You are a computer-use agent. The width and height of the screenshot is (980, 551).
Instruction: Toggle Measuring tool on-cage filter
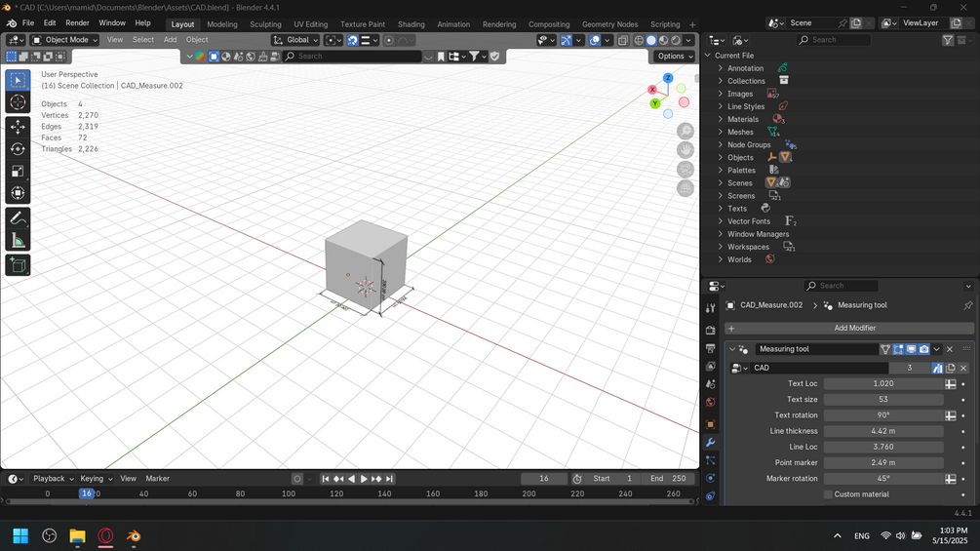tap(885, 349)
